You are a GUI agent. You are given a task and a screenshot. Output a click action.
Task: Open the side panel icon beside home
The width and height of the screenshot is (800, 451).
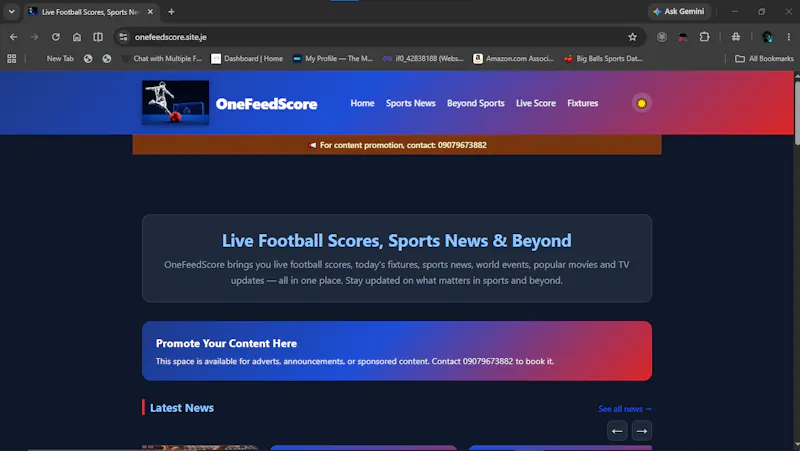[98, 37]
